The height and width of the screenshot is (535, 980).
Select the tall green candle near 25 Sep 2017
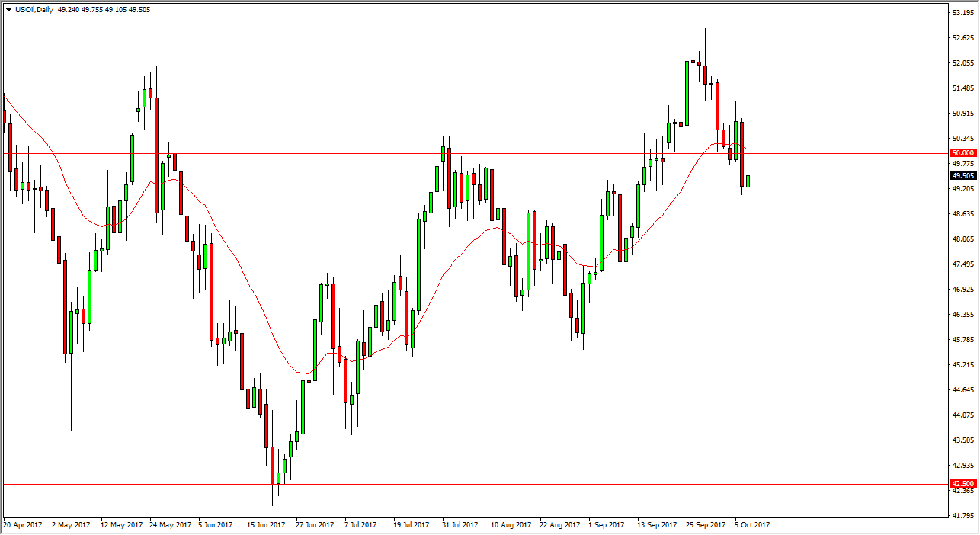click(688, 91)
